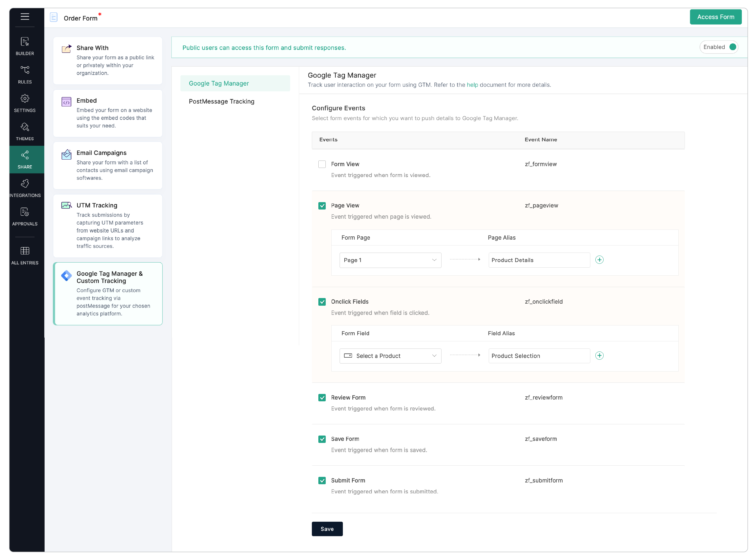The image size is (756, 558).
Task: Select the Google Tag Manager tab
Action: (x=219, y=83)
